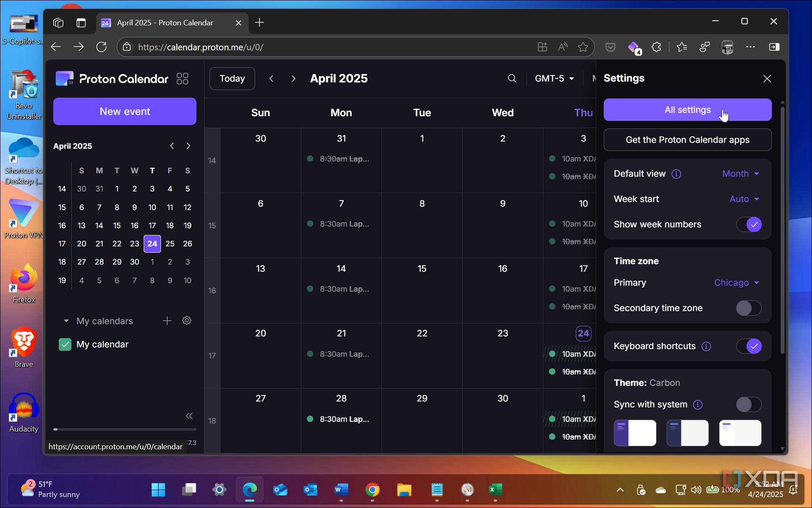
Task: Go to previous month in main calendar
Action: [x=271, y=79]
